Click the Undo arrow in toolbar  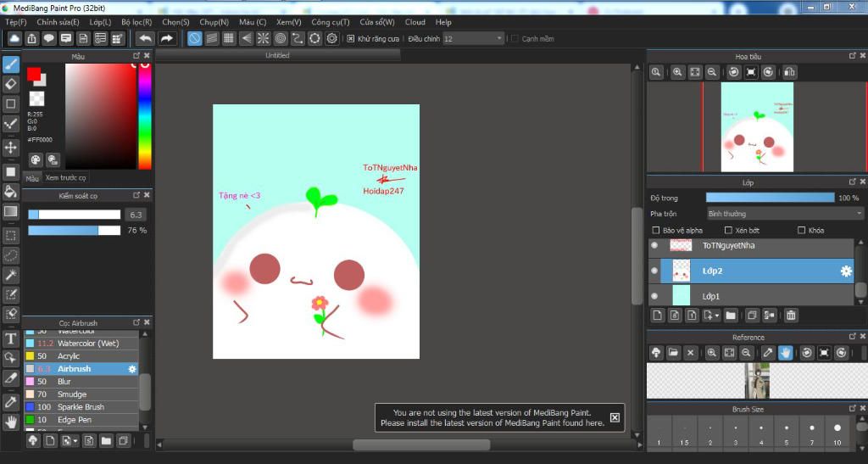[x=145, y=38]
